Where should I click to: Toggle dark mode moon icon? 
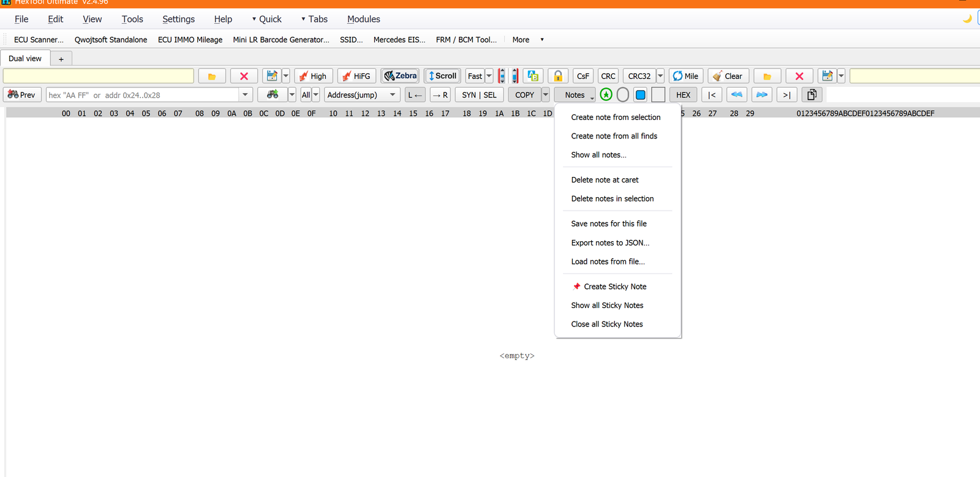tap(968, 19)
